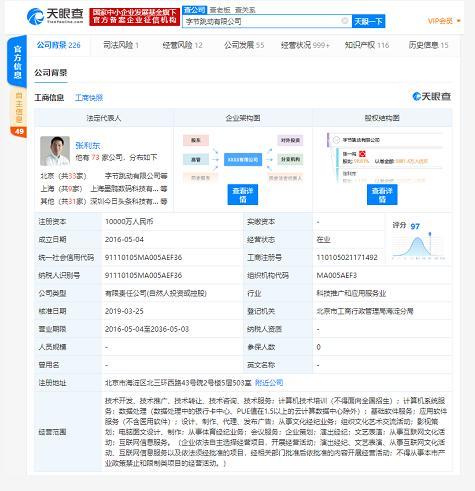Click the Tianyancha logo in the header
The height and width of the screenshot is (491, 475).
[55, 16]
